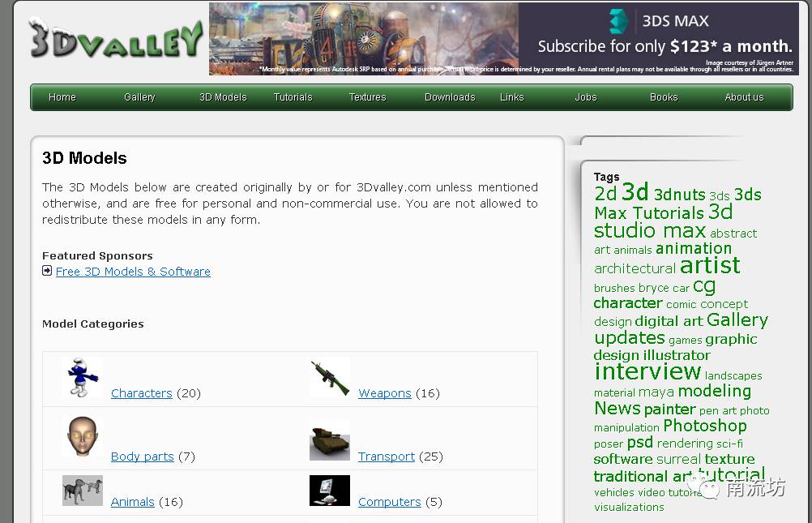
Task: Open the Transport category link
Action: 387,457
